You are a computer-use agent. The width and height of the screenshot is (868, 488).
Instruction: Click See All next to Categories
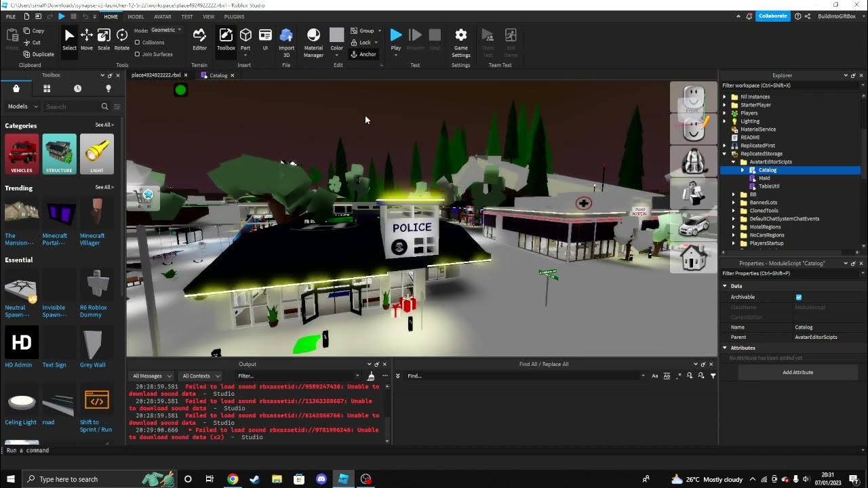(x=104, y=125)
